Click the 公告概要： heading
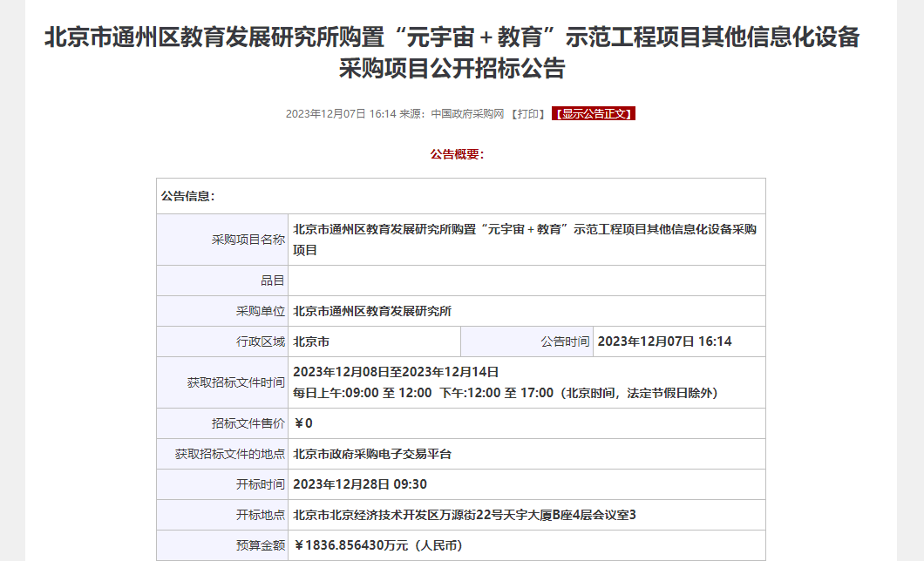 (458, 154)
